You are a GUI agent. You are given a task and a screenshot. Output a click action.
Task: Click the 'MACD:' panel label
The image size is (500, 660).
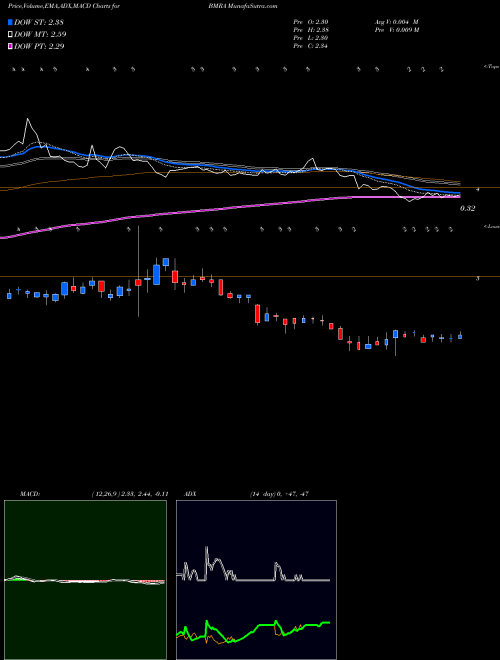click(30, 494)
